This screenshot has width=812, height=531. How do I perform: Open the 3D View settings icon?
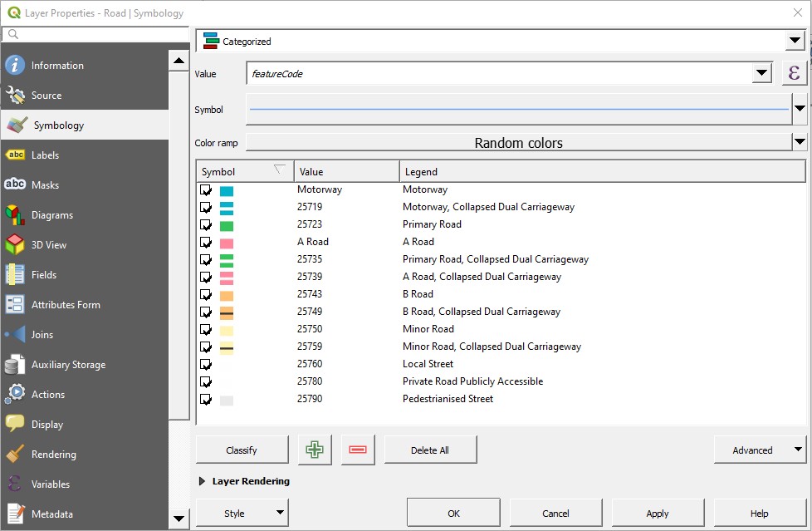coord(17,244)
